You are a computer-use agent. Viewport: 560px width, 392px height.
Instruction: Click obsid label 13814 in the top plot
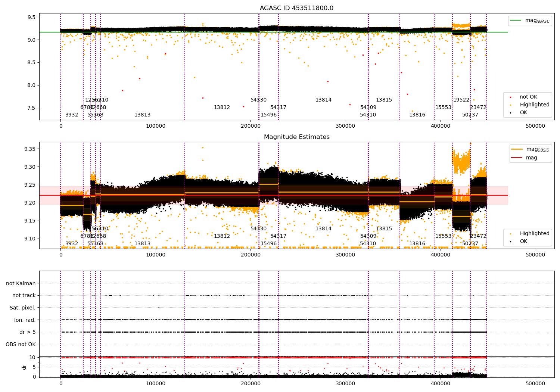(323, 100)
